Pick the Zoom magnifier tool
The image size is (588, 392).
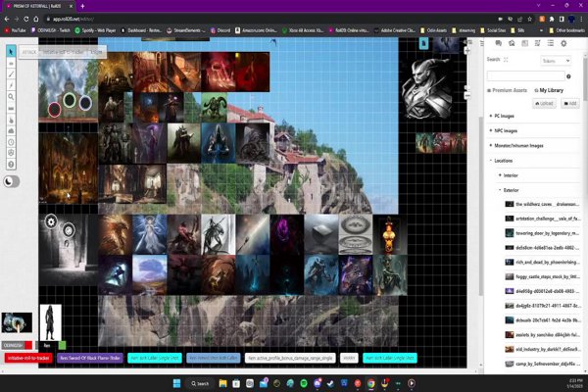point(11,97)
